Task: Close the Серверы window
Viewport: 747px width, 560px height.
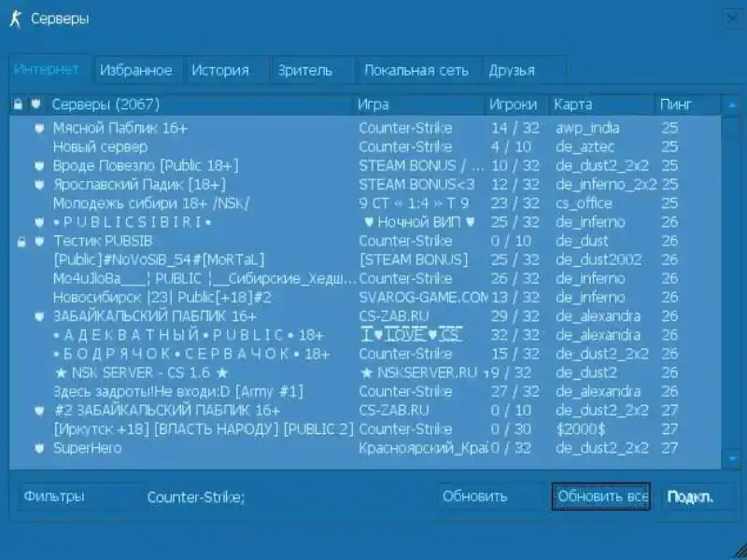Action: [732, 19]
